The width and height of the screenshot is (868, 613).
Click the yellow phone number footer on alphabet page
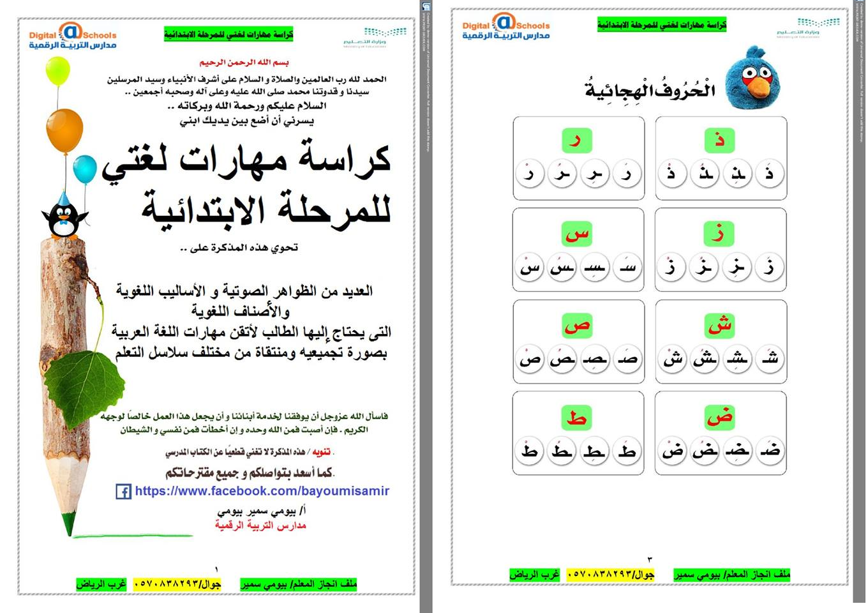pos(611,575)
